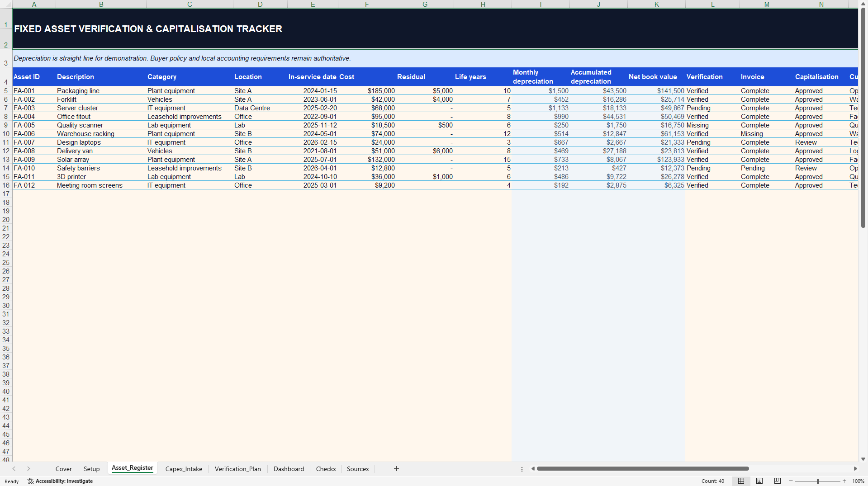868x486 pixels.
Task: Adjust the zoom slider handle
Action: [x=818, y=481]
